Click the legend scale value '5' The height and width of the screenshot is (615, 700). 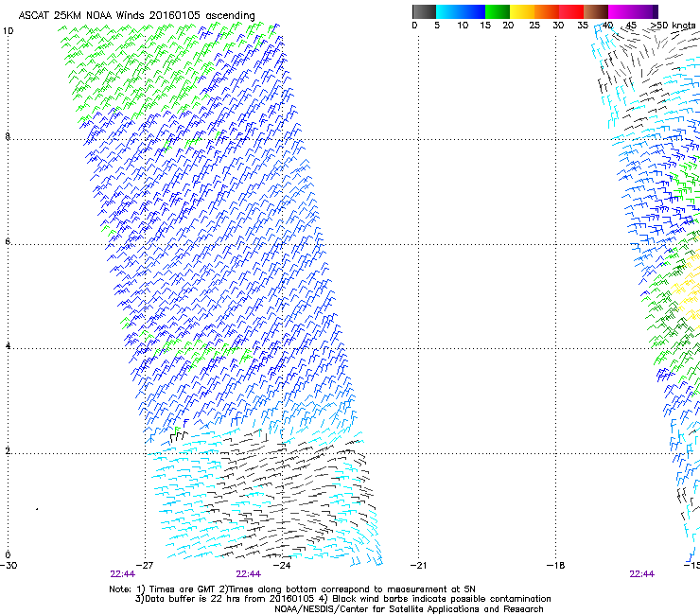pyautogui.click(x=437, y=26)
